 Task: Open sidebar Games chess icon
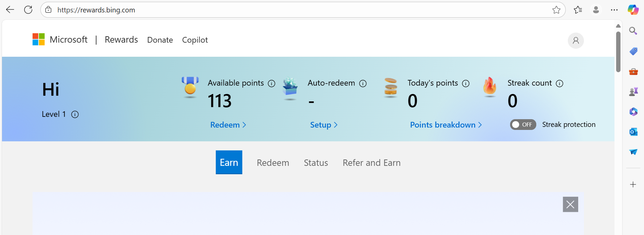[x=633, y=91]
